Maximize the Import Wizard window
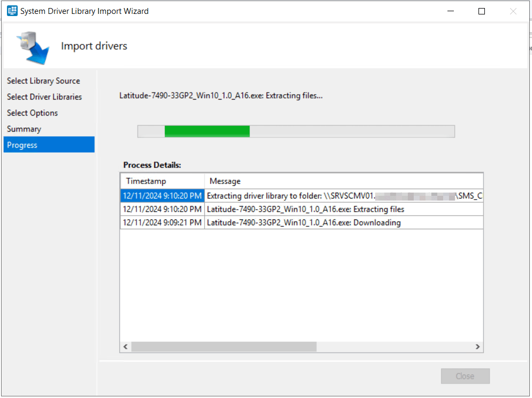 481,11
